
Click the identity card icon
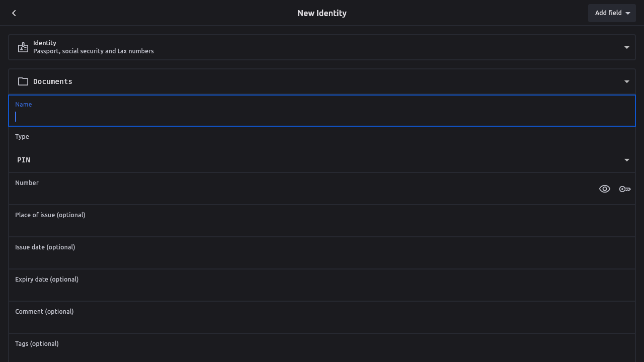[23, 47]
